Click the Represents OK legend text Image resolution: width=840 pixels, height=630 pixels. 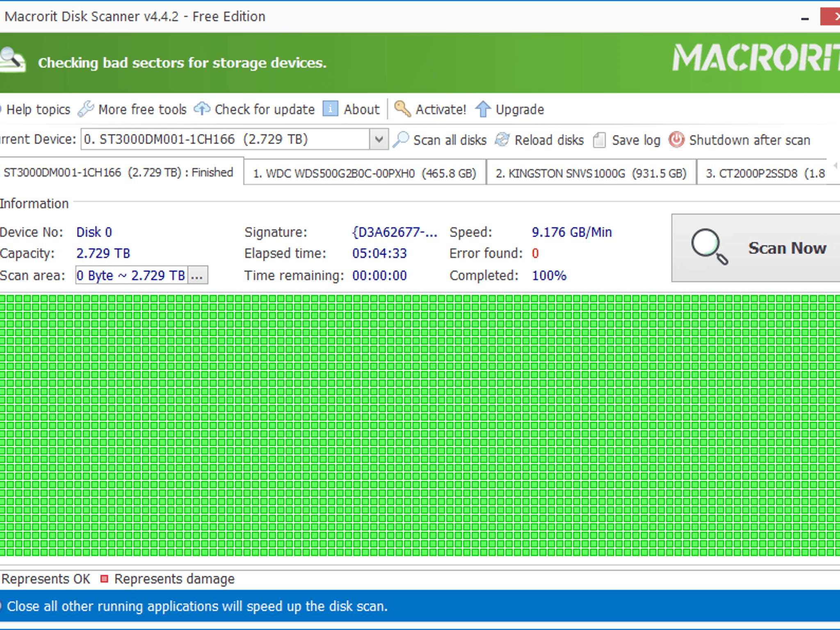pyautogui.click(x=46, y=579)
